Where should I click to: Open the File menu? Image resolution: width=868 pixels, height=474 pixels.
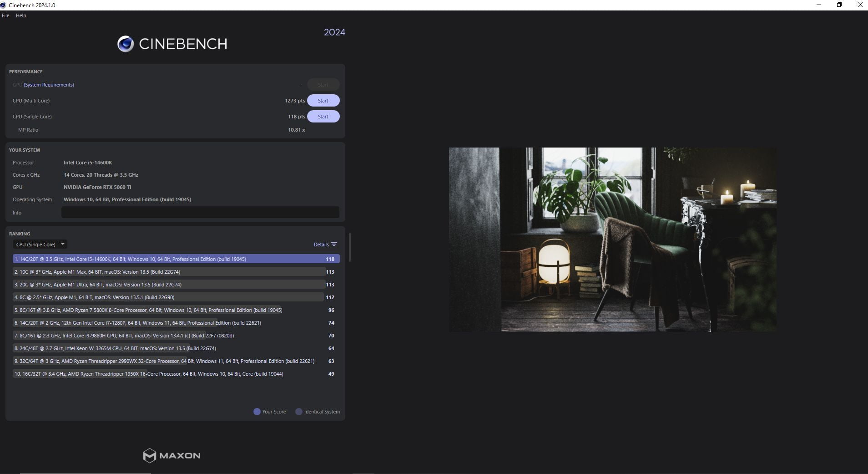(x=5, y=15)
